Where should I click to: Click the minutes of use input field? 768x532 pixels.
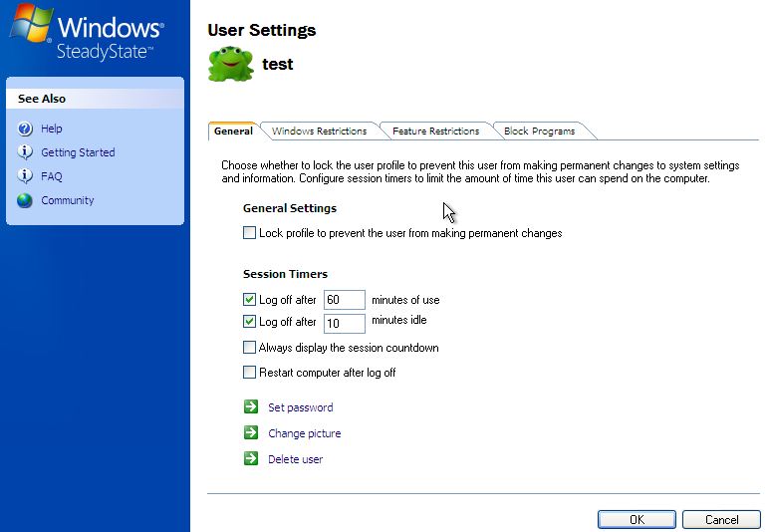[345, 300]
